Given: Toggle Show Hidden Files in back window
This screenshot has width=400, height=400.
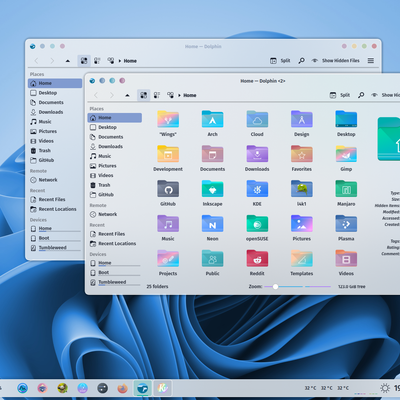Looking at the screenshot, I should click(336, 61).
